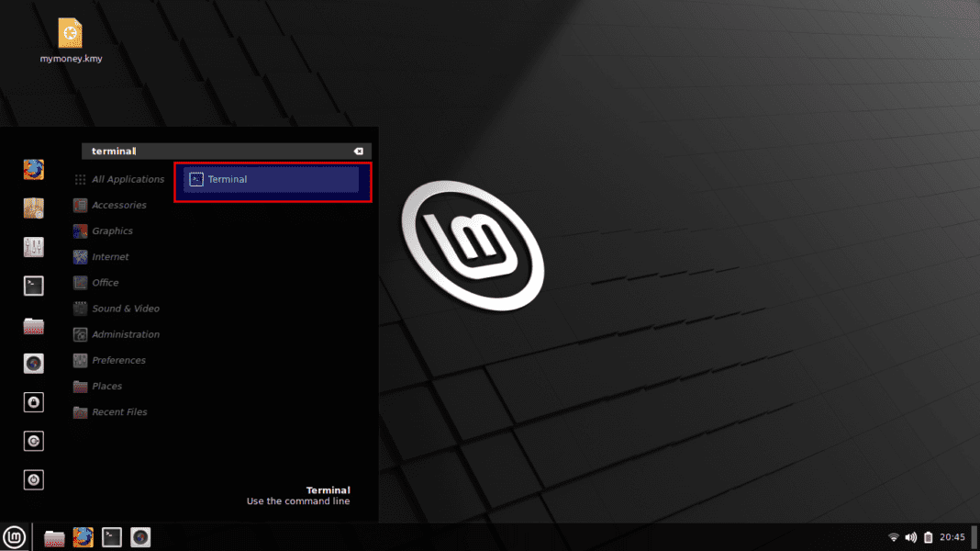The height and width of the screenshot is (551, 980).
Task: Click the shutdown power icon
Action: [x=33, y=479]
